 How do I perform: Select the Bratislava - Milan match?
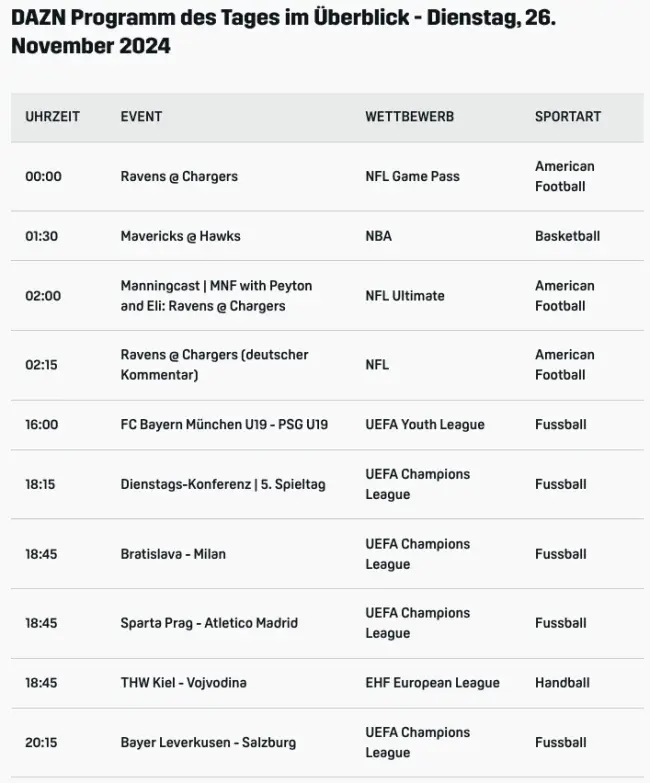(173, 554)
